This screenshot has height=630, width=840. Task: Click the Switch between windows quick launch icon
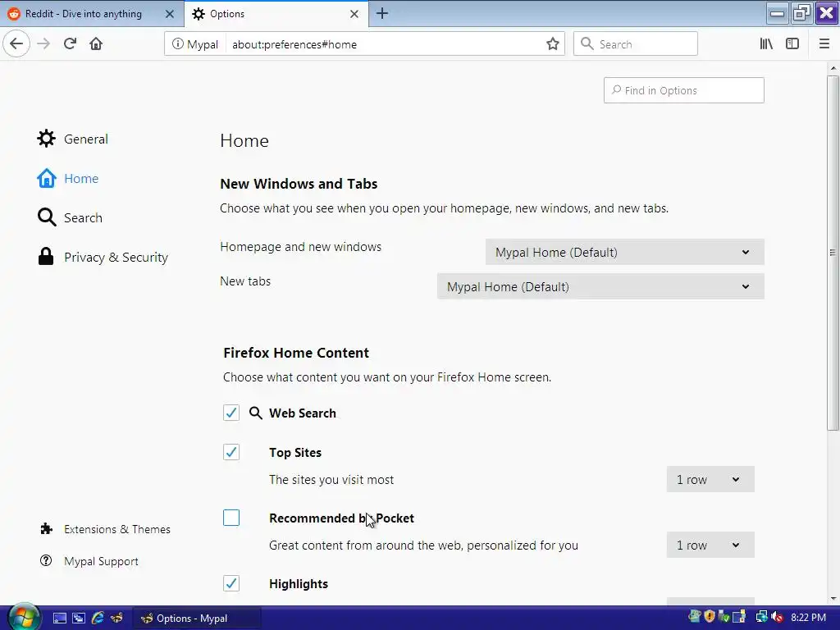click(78, 619)
